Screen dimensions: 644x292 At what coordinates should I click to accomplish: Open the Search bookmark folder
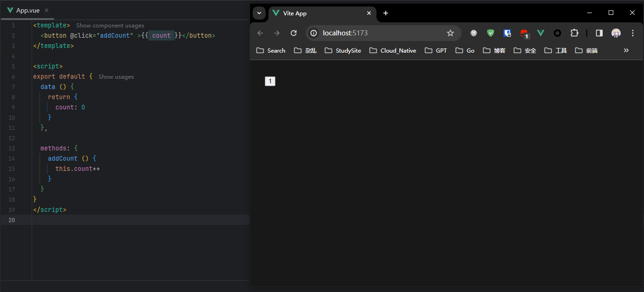tap(271, 50)
